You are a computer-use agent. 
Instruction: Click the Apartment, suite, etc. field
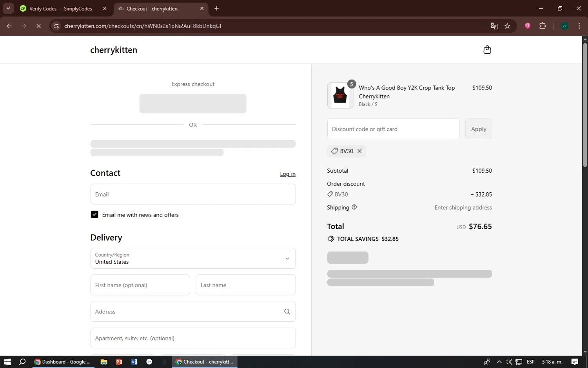(193, 338)
